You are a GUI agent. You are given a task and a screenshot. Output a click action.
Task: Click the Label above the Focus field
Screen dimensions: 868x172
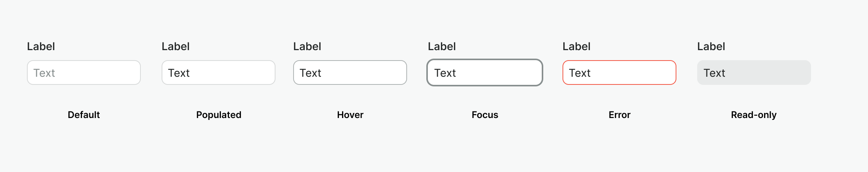pyautogui.click(x=442, y=47)
